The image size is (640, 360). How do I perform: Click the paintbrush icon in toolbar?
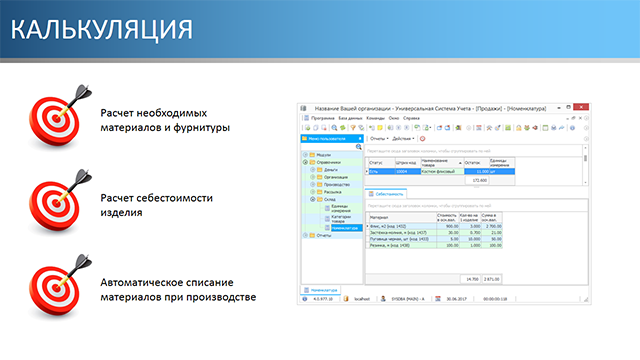(x=498, y=128)
